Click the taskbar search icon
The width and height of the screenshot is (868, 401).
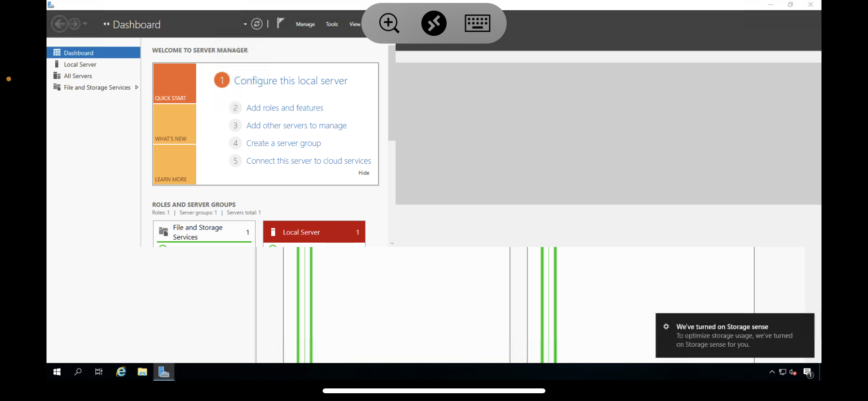coord(78,371)
